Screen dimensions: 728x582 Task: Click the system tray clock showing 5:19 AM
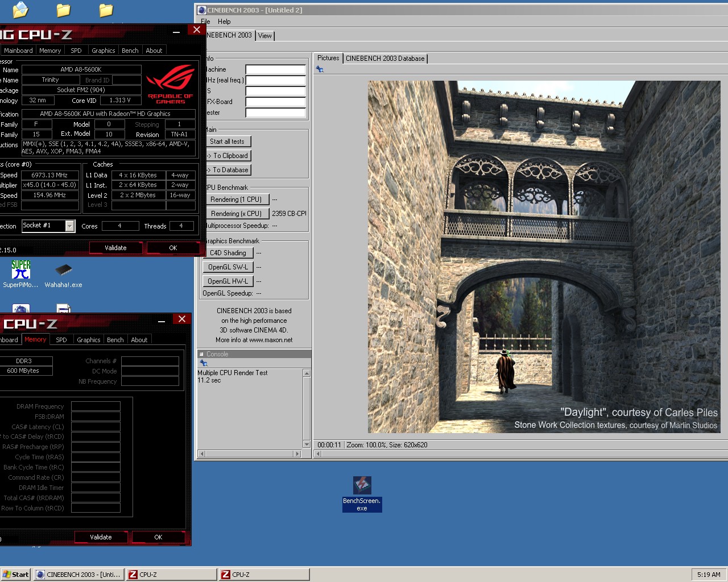coord(709,575)
